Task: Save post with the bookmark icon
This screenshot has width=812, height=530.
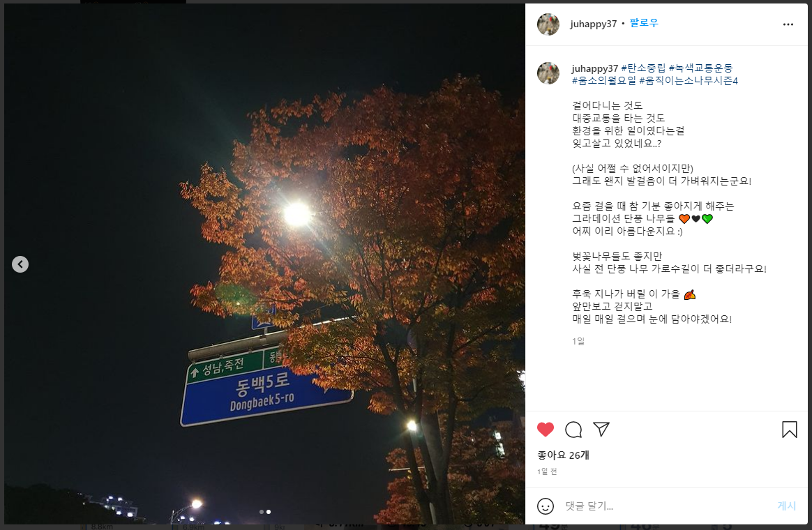Action: point(789,430)
